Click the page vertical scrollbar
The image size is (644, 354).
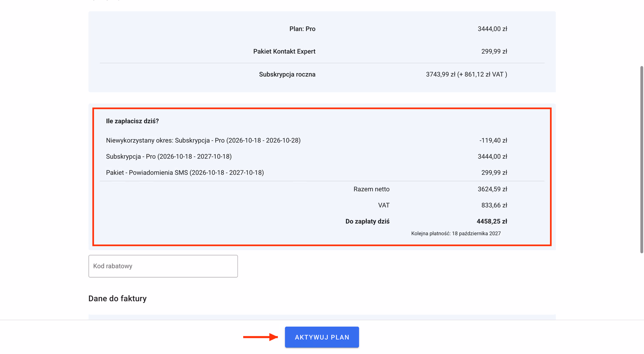tap(641, 159)
